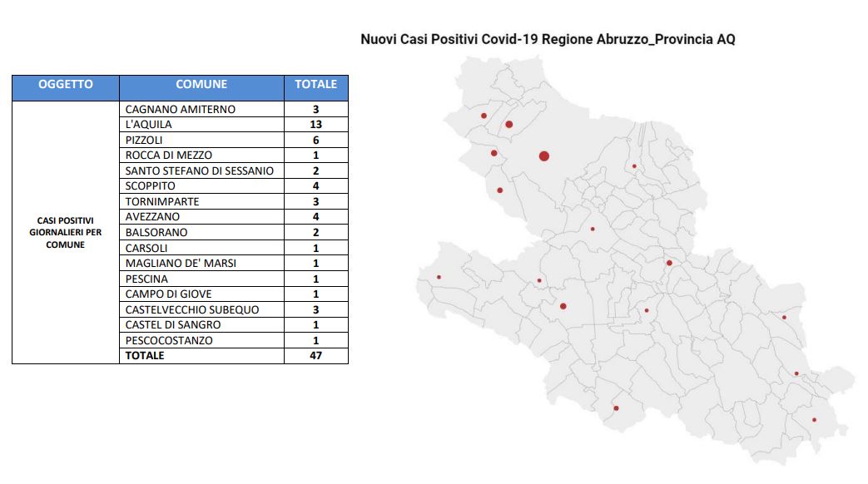The image size is (868, 484).
Task: Select the PESCINA comune cell
Action: pyautogui.click(x=201, y=279)
